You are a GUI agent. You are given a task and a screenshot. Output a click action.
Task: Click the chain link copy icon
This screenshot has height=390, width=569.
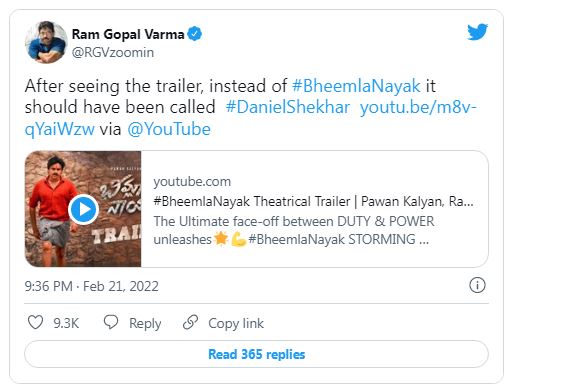tap(190, 322)
